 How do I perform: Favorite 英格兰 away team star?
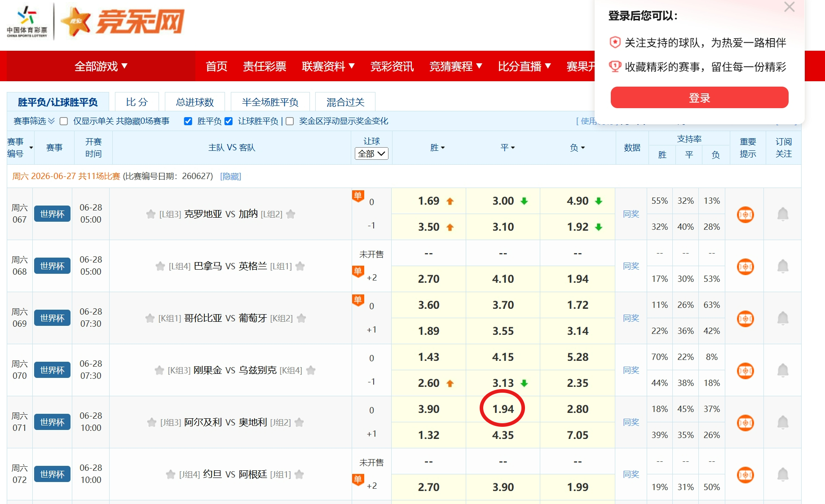(300, 266)
